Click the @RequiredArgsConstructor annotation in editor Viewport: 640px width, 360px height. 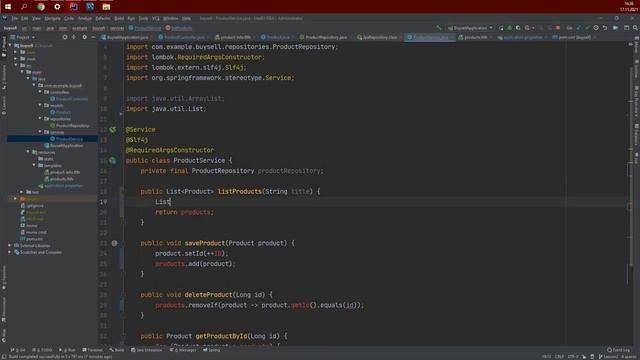(170, 150)
